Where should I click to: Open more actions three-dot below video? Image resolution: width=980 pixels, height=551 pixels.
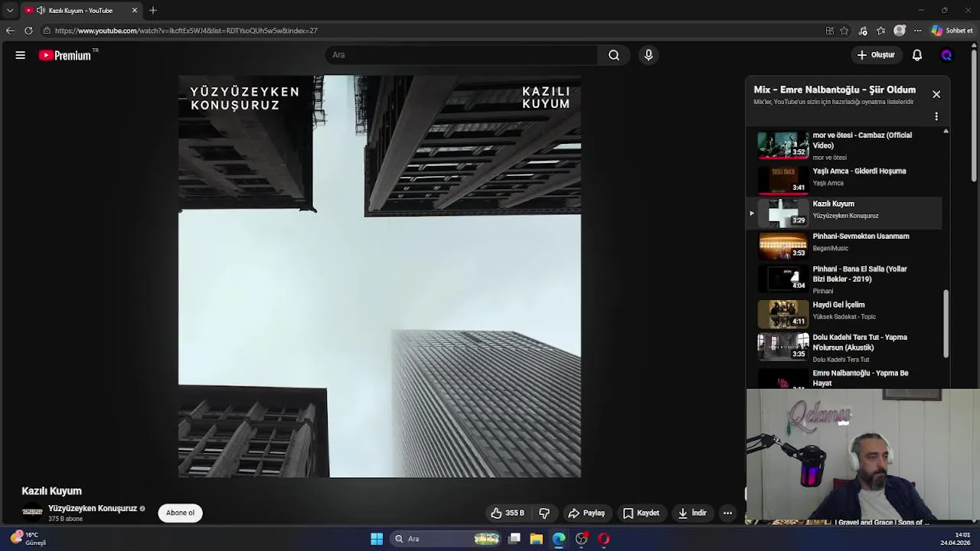coord(727,513)
